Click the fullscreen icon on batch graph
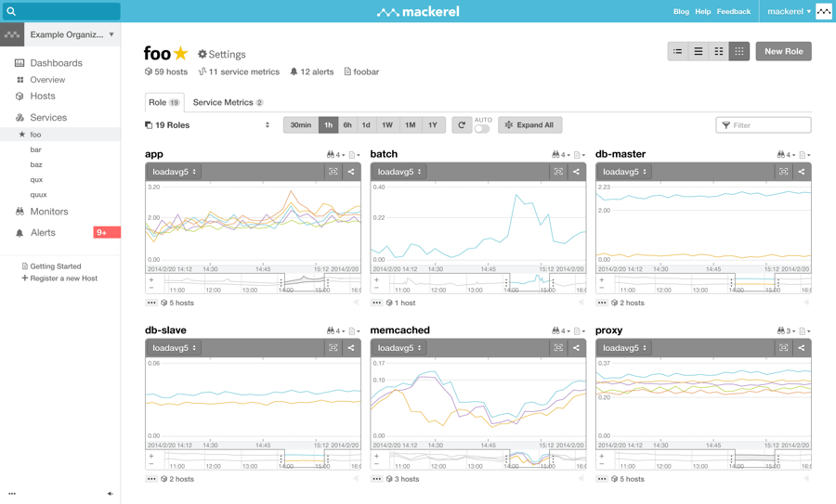This screenshot has height=504, width=836. [x=558, y=172]
